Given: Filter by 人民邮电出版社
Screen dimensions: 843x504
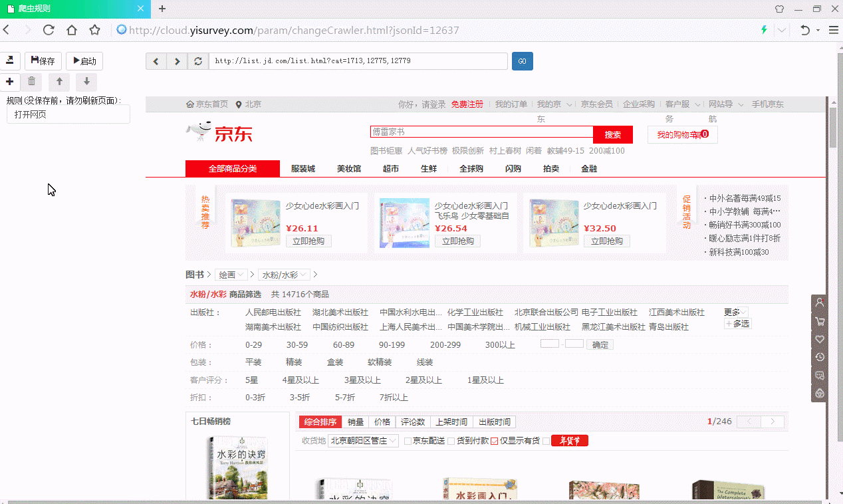Looking at the screenshot, I should pos(273,313).
